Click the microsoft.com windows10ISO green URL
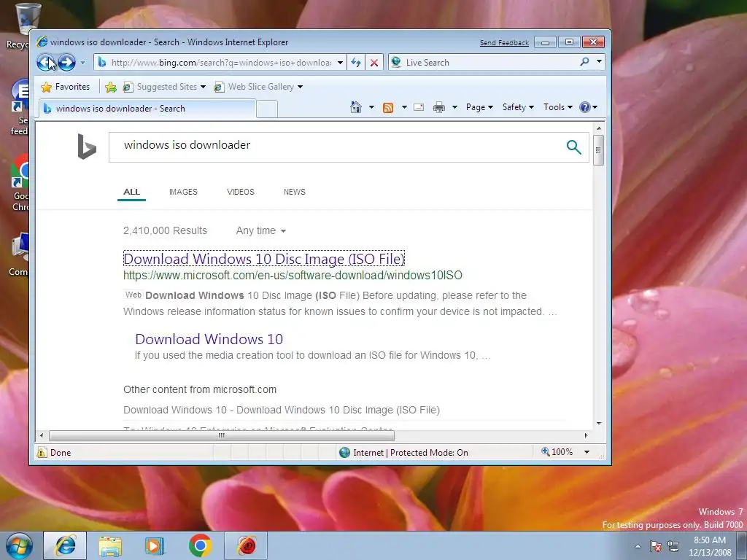Screen dimensions: 747x560 click(x=293, y=275)
